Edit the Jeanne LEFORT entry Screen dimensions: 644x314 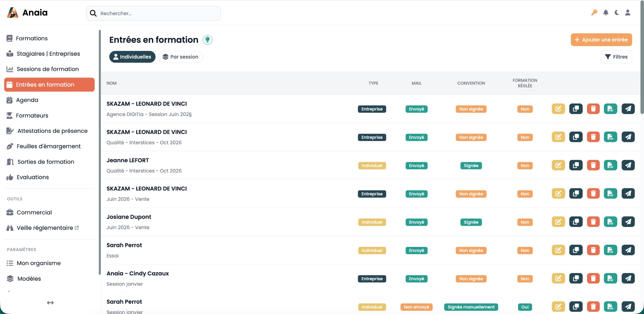tap(558, 165)
